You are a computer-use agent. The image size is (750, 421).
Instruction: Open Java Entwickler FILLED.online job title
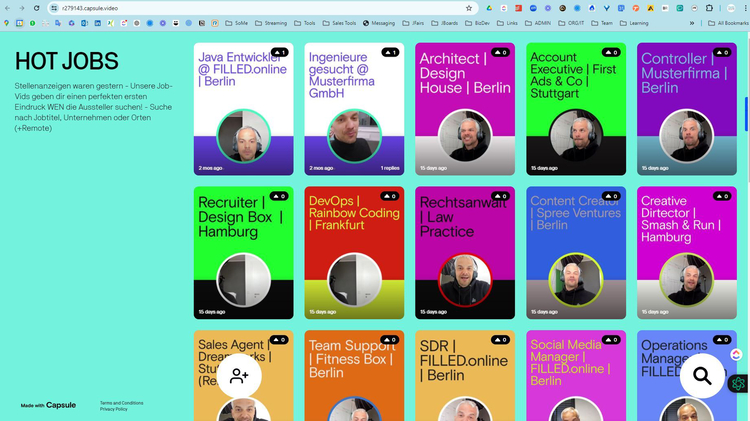click(x=243, y=69)
